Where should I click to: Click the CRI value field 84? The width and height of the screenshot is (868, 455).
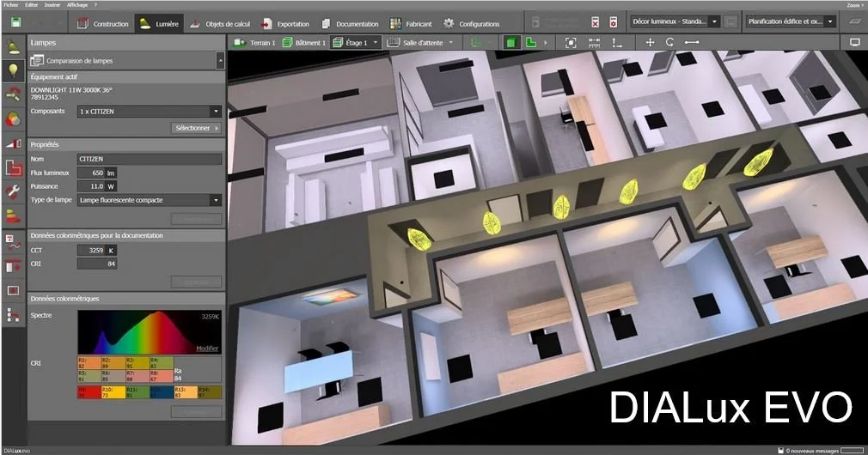(x=97, y=264)
